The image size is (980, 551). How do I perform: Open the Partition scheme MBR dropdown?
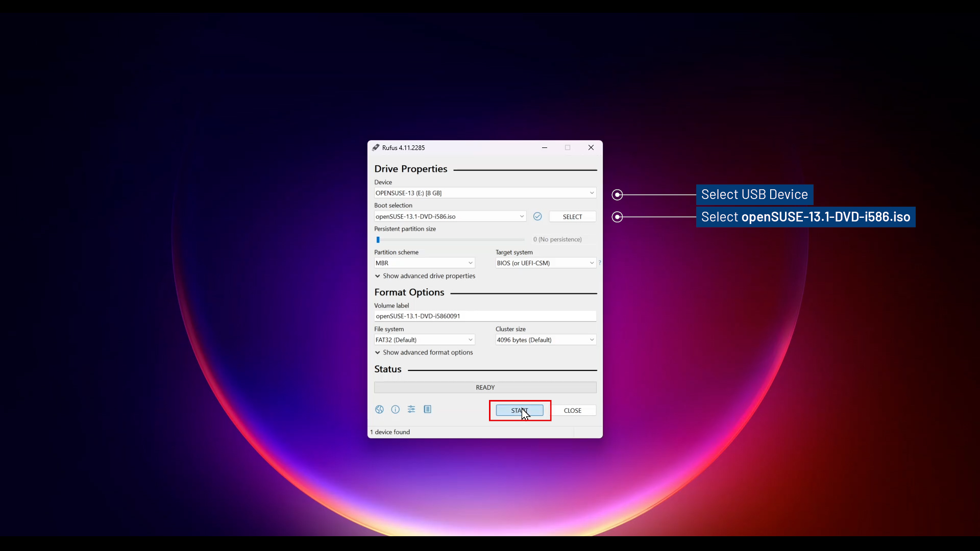(424, 263)
